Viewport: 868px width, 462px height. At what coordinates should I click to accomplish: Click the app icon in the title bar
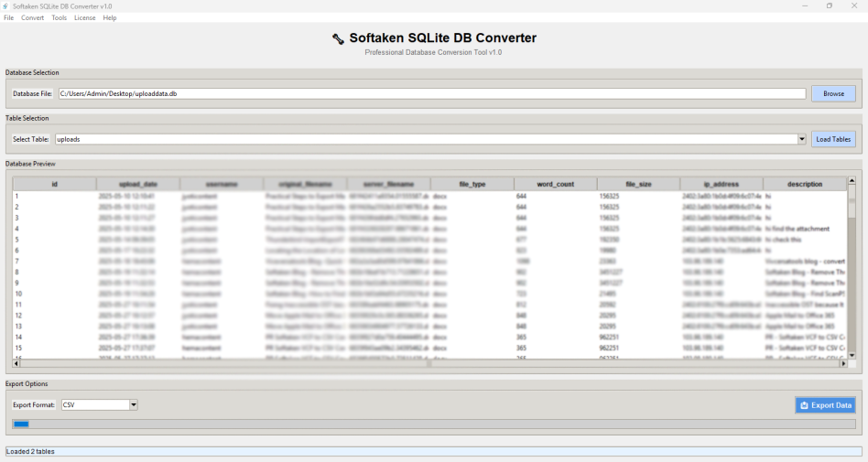click(x=5, y=5)
